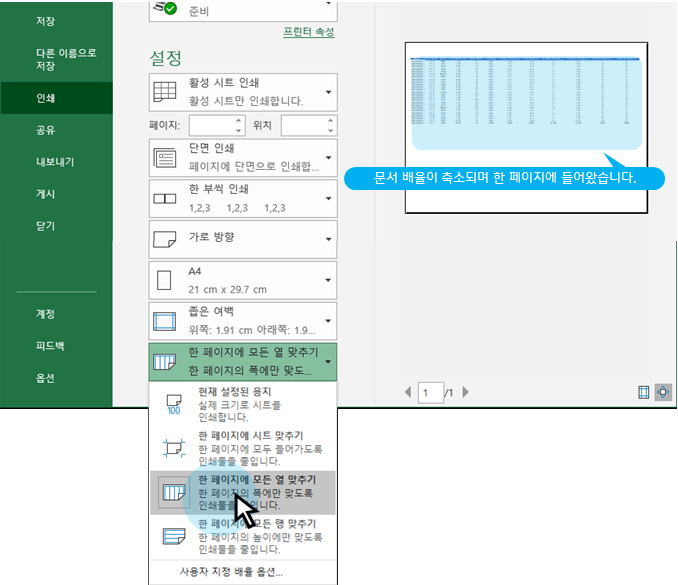The width and height of the screenshot is (678, 585).
Task: Choose 한 페이지에 모든 열 맞추기 in list
Action: point(243,492)
